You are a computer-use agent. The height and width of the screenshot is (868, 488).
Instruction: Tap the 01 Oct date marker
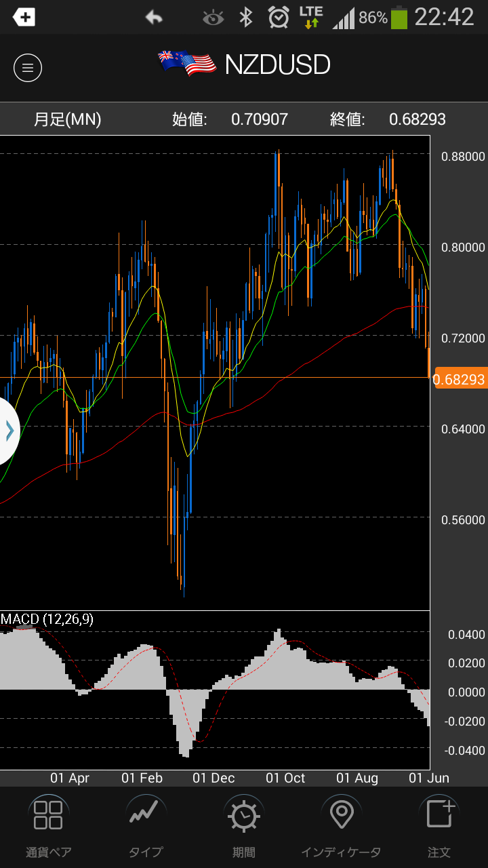click(x=286, y=778)
